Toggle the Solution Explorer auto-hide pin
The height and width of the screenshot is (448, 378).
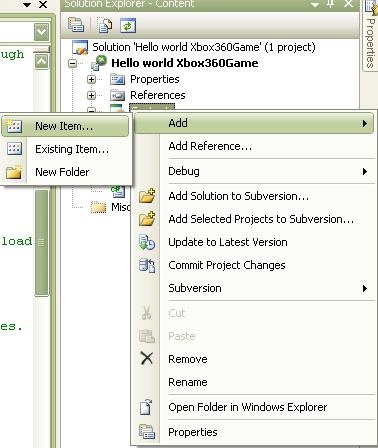tap(331, 4)
